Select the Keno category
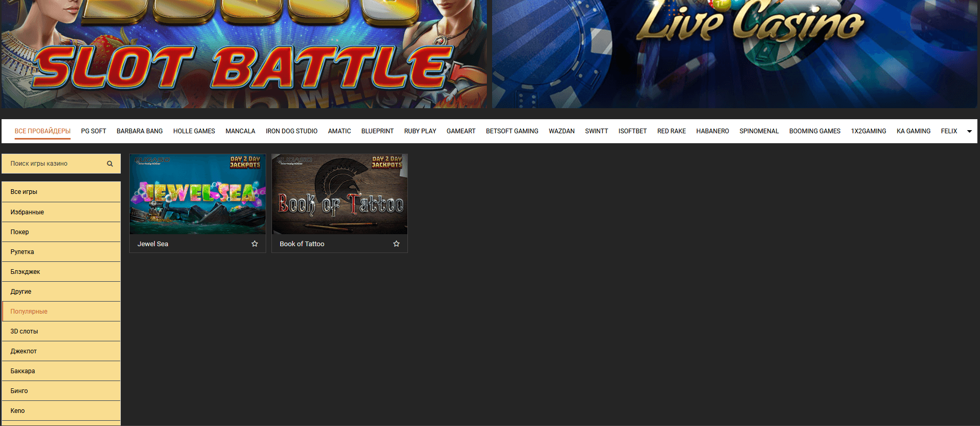The image size is (980, 426). click(x=61, y=411)
